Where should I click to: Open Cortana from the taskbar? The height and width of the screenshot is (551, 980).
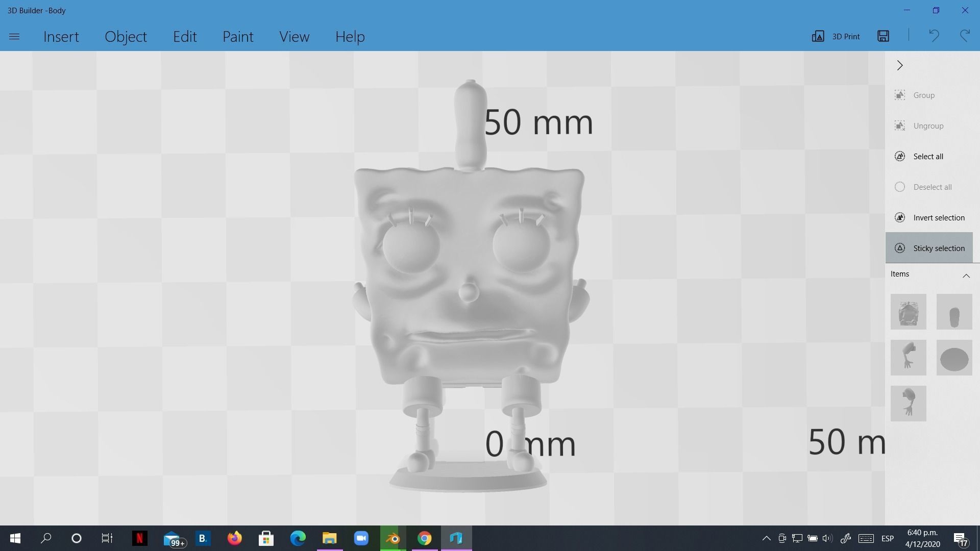click(77, 538)
